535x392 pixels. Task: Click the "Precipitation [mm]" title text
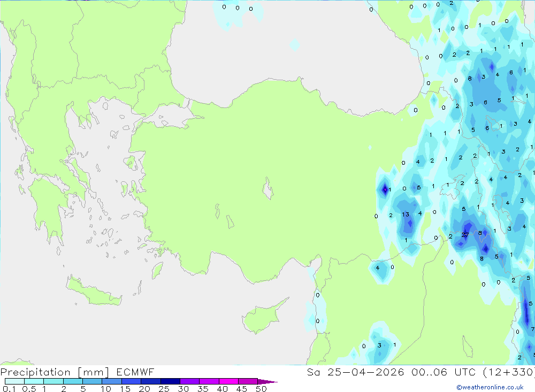tap(55, 372)
